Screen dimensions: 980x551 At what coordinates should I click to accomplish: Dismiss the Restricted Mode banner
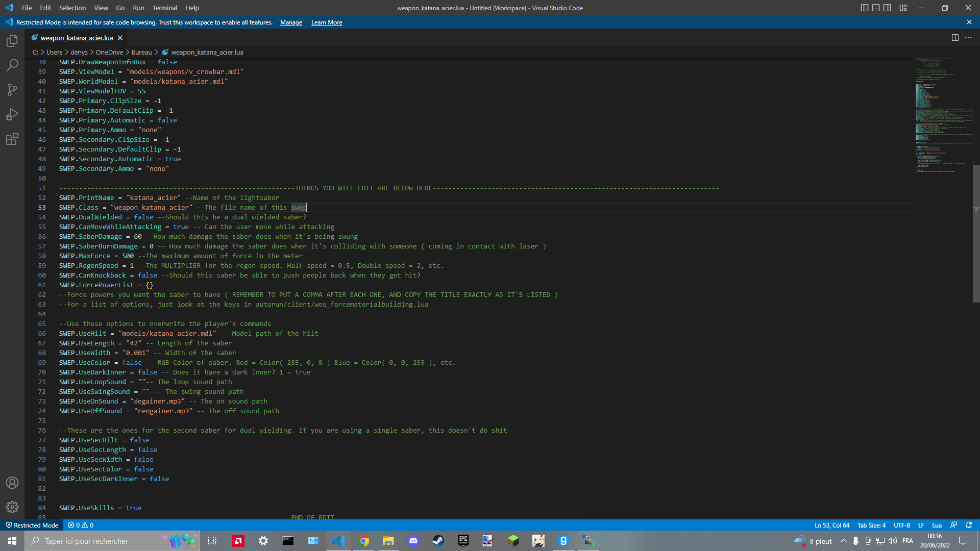pos(969,22)
